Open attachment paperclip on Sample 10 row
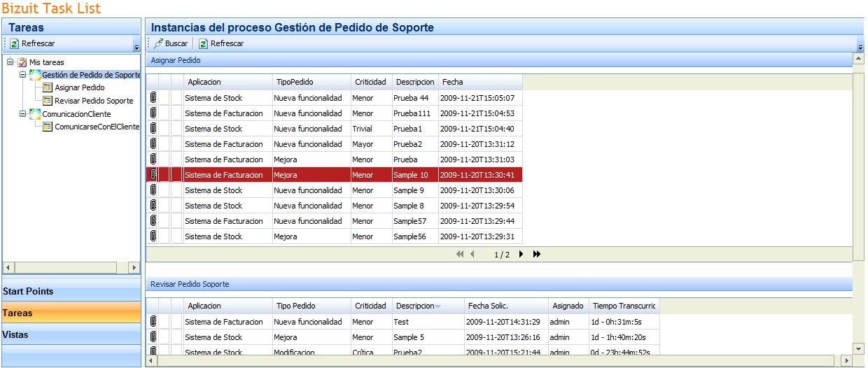The image size is (868, 368). point(153,175)
